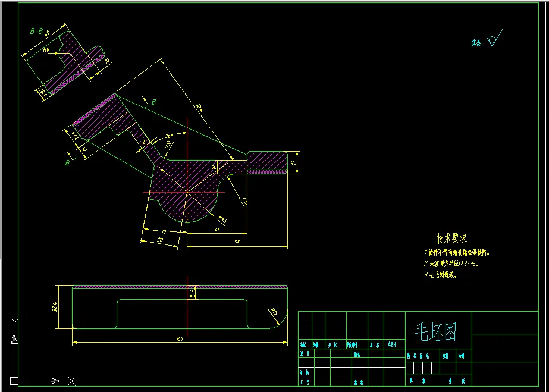
Task: Select the 17.4 dimension text
Action: pos(74,134)
